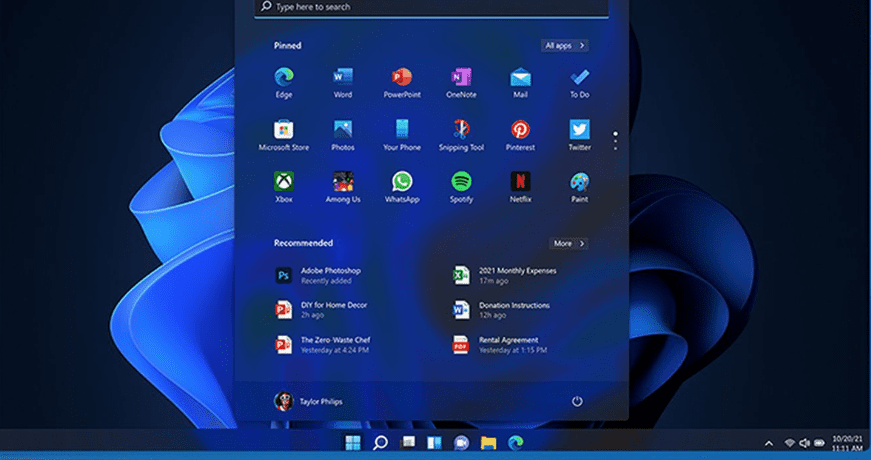This screenshot has height=460, width=871.
Task: Click the All apps button
Action: (x=564, y=46)
